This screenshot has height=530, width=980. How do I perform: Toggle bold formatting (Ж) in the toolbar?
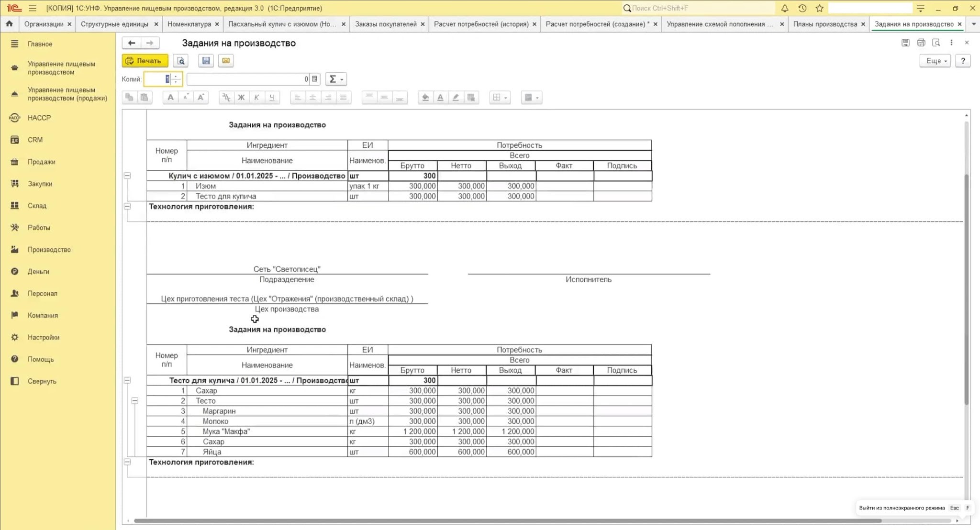point(241,98)
